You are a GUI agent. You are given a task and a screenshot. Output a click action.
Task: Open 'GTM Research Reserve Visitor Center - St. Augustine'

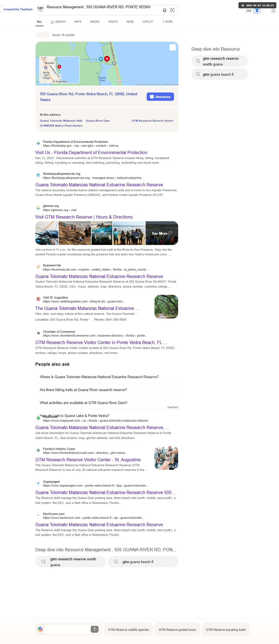click(88, 460)
